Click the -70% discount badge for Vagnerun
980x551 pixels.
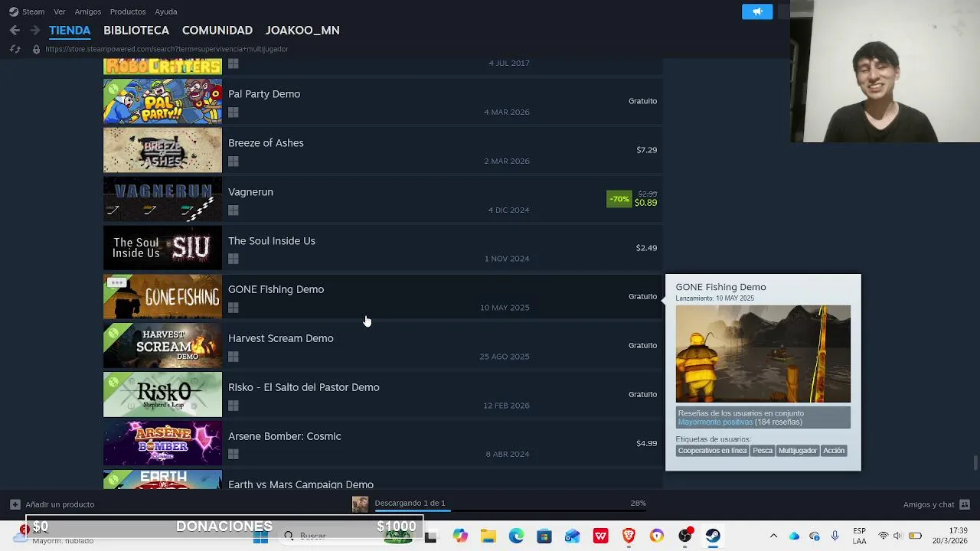click(x=619, y=199)
